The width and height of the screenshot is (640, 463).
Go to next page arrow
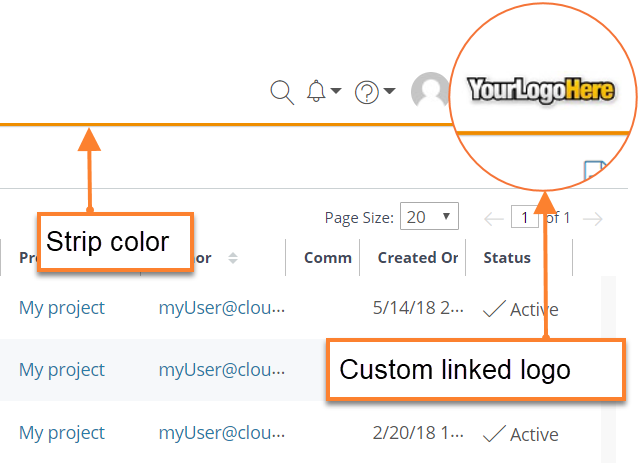coord(593,219)
